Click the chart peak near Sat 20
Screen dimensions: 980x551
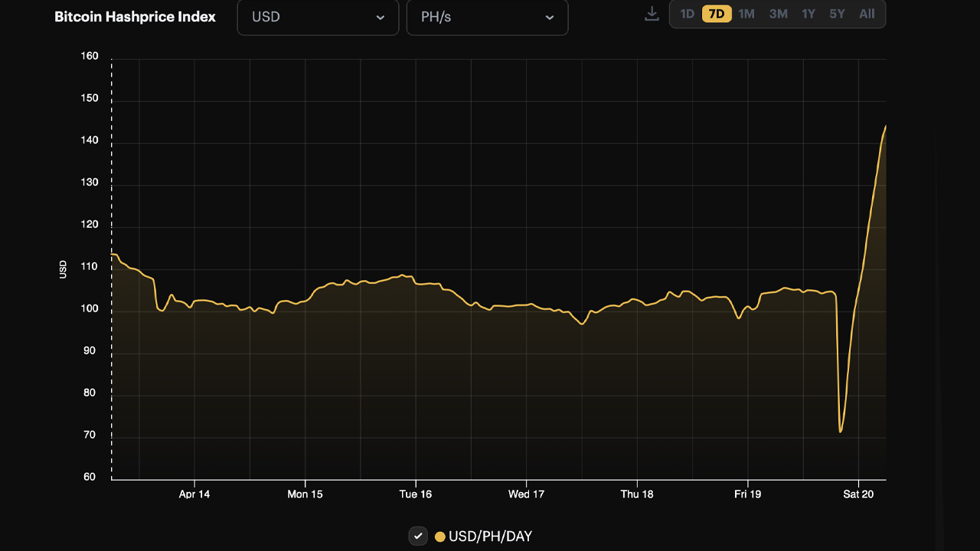tap(884, 126)
